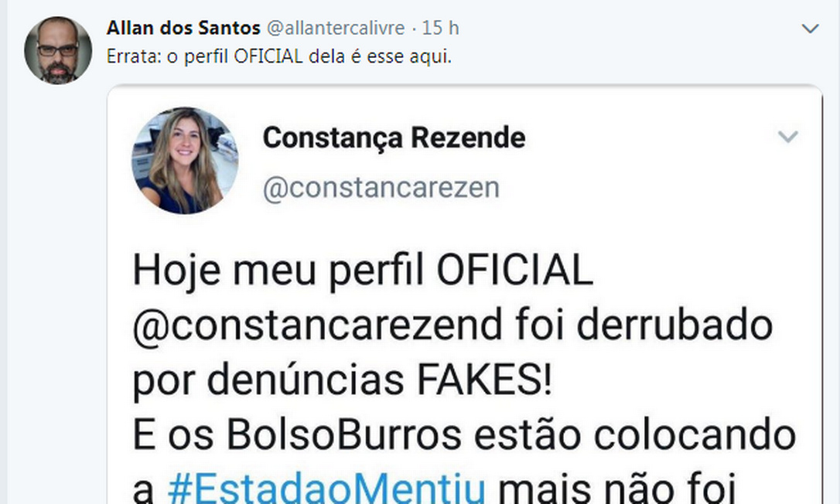Open the #EstadaoMentiu hashtag
Image resolution: width=840 pixels, height=504 pixels.
[326, 489]
